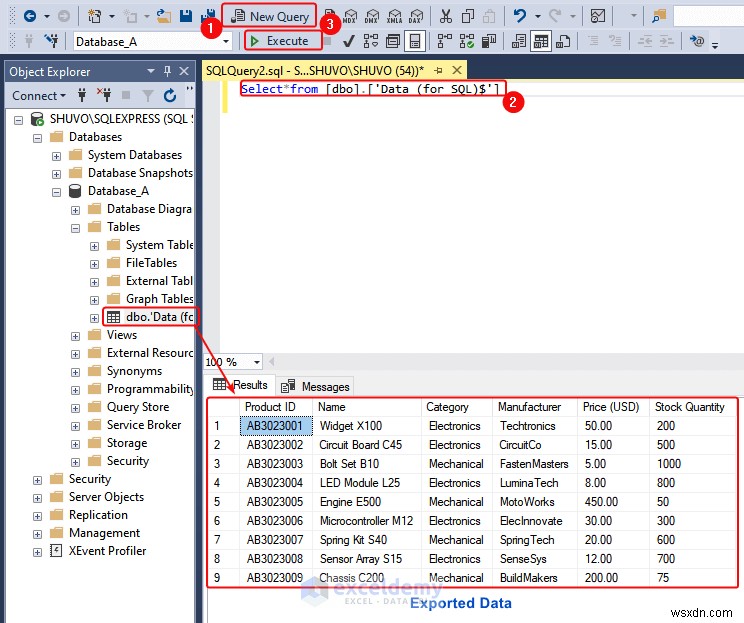Open the Connect dropdown in Object Explorer
This screenshot has height=623, width=744.
38,96
